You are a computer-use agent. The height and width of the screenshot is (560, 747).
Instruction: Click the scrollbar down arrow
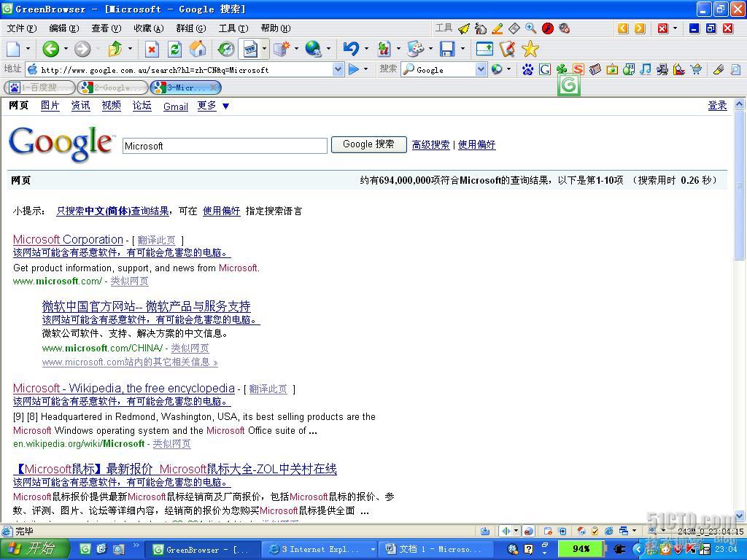pyautogui.click(x=740, y=516)
